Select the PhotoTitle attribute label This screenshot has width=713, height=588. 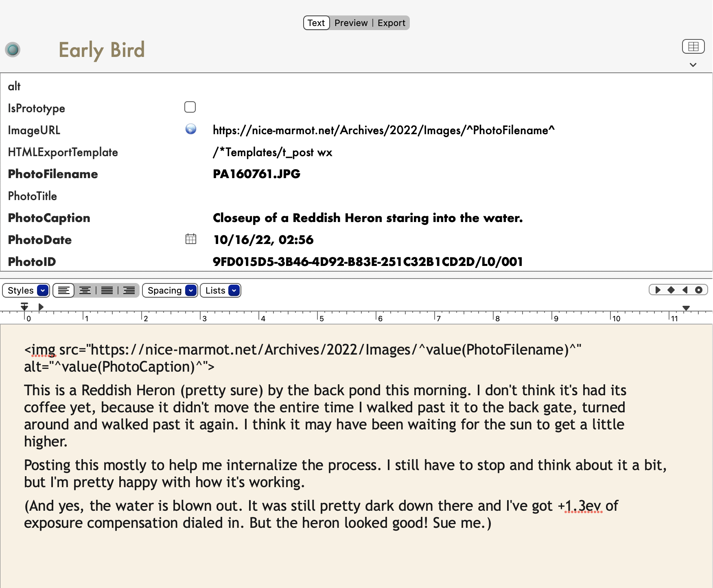33,196
